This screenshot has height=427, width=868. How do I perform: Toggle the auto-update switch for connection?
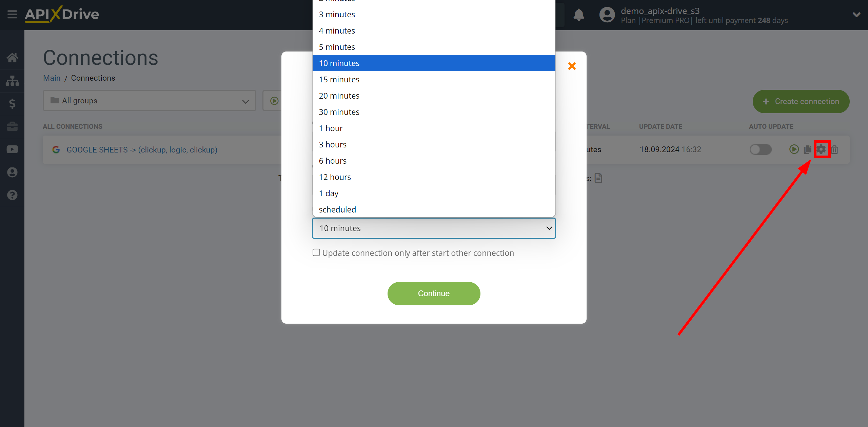click(x=761, y=149)
